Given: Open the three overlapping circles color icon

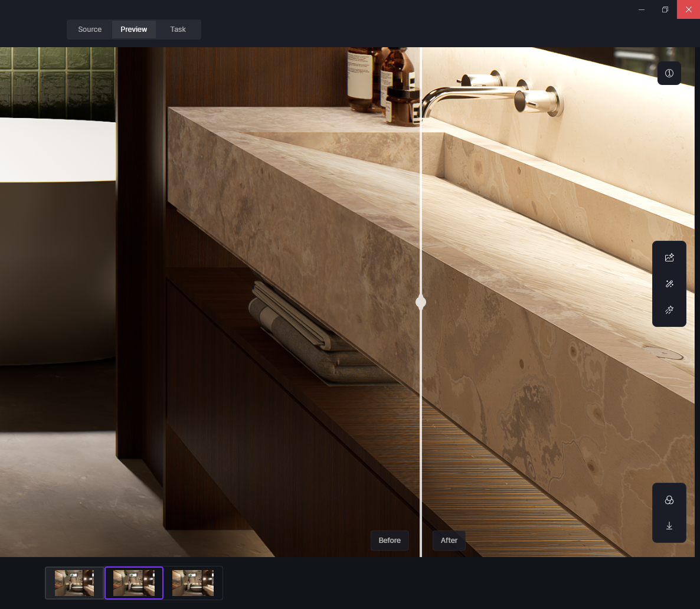Looking at the screenshot, I should point(669,500).
